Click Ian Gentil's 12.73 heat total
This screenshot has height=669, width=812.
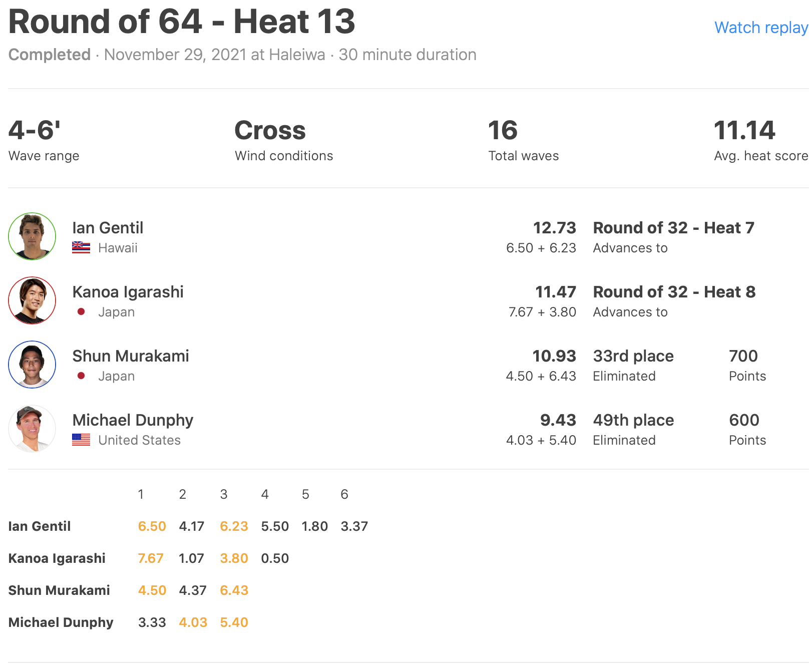554,228
